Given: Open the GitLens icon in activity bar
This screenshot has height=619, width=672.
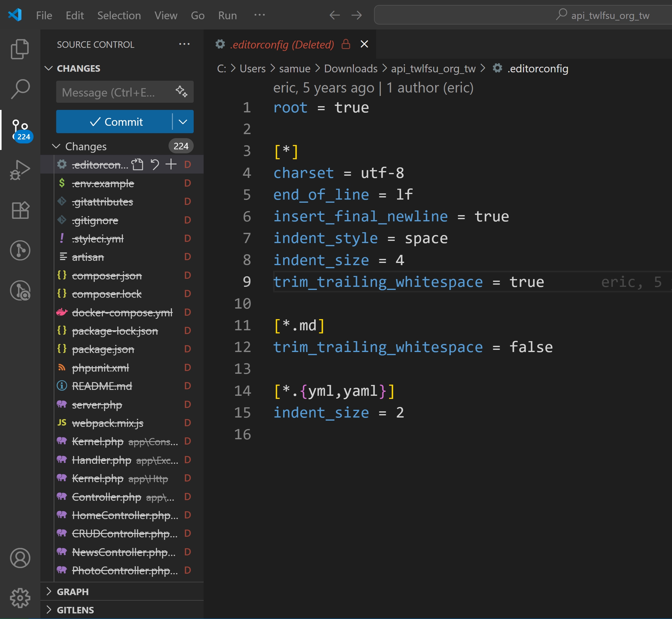Looking at the screenshot, I should tap(20, 250).
